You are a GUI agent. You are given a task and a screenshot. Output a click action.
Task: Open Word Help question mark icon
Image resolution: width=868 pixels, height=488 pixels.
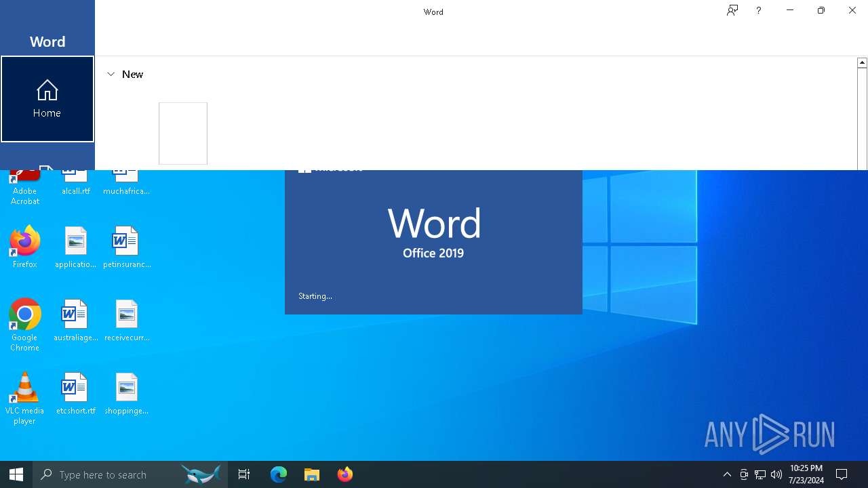[x=759, y=10]
